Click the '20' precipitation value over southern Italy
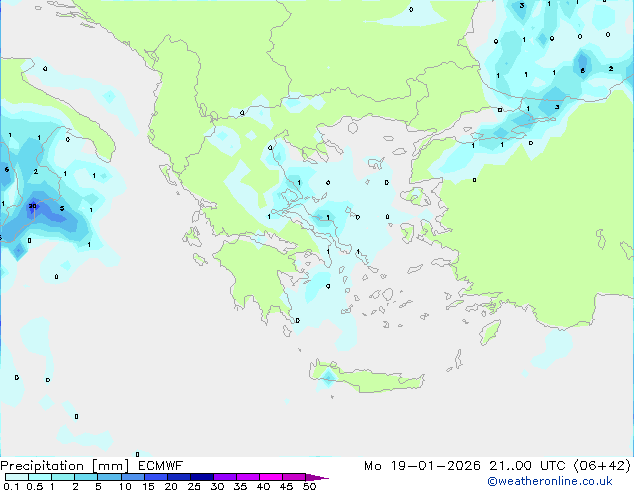This screenshot has height=490, width=634. pos(32,206)
